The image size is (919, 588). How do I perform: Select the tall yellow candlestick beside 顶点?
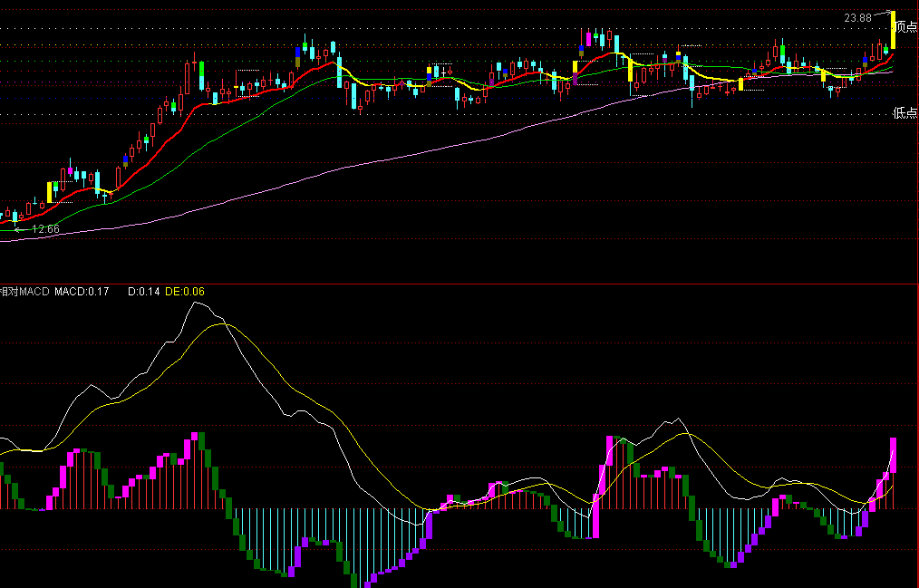pyautogui.click(x=894, y=30)
